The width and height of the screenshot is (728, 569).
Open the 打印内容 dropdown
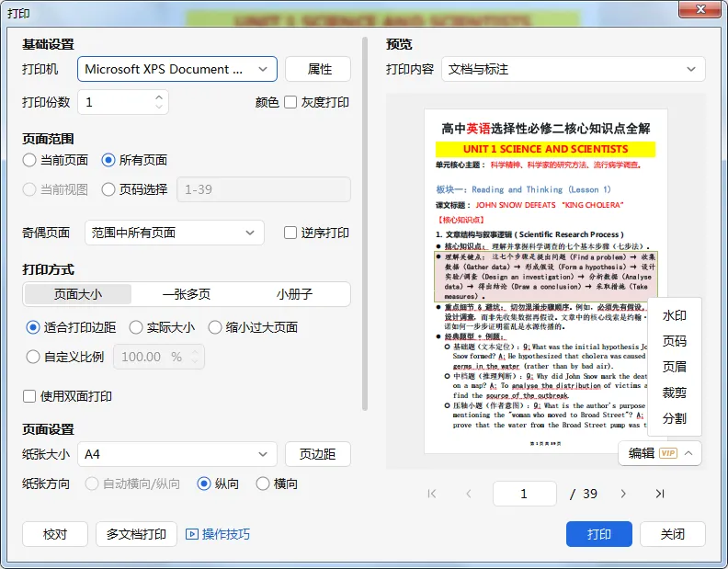point(573,69)
